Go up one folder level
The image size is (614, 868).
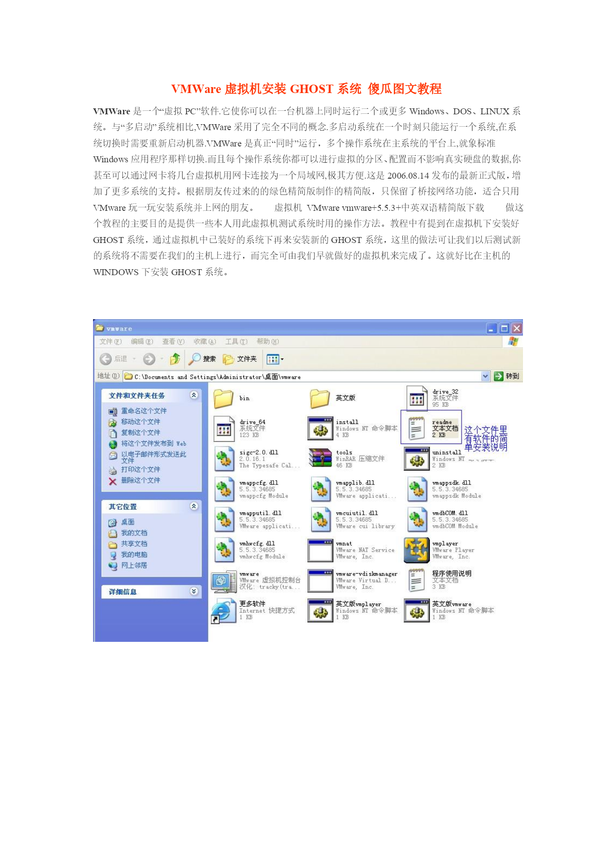175,359
